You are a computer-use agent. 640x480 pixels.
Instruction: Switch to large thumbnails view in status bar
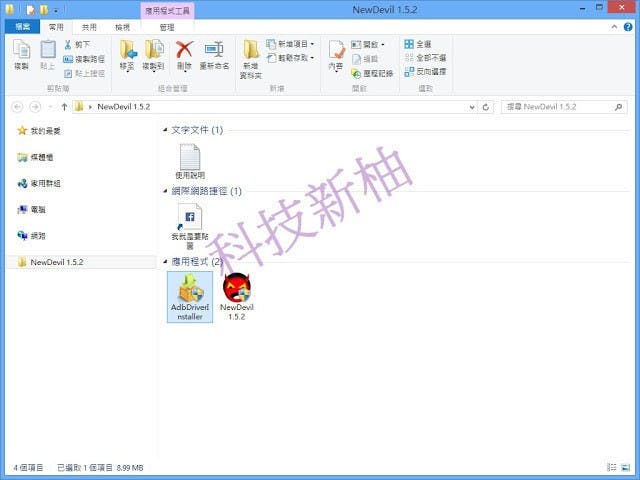[625, 467]
